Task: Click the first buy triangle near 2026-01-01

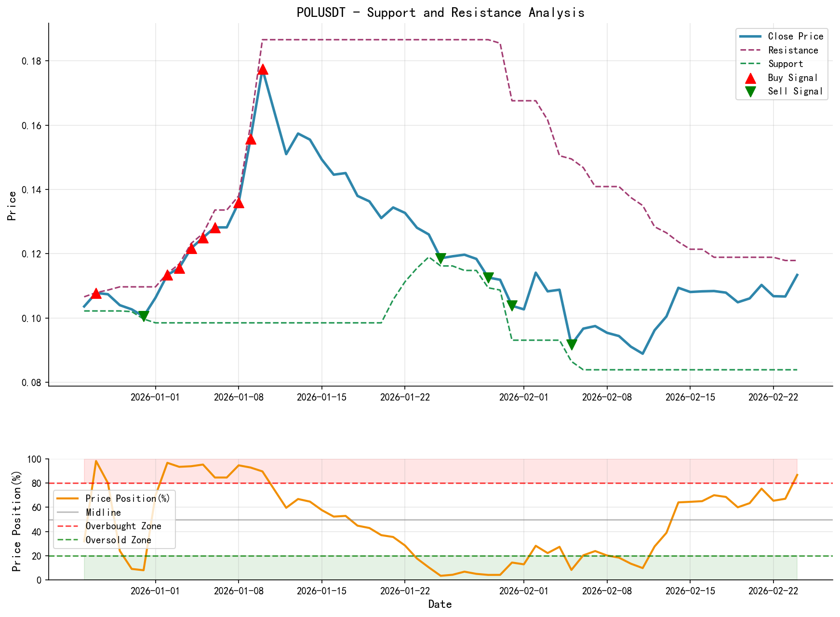Action: tap(169, 275)
